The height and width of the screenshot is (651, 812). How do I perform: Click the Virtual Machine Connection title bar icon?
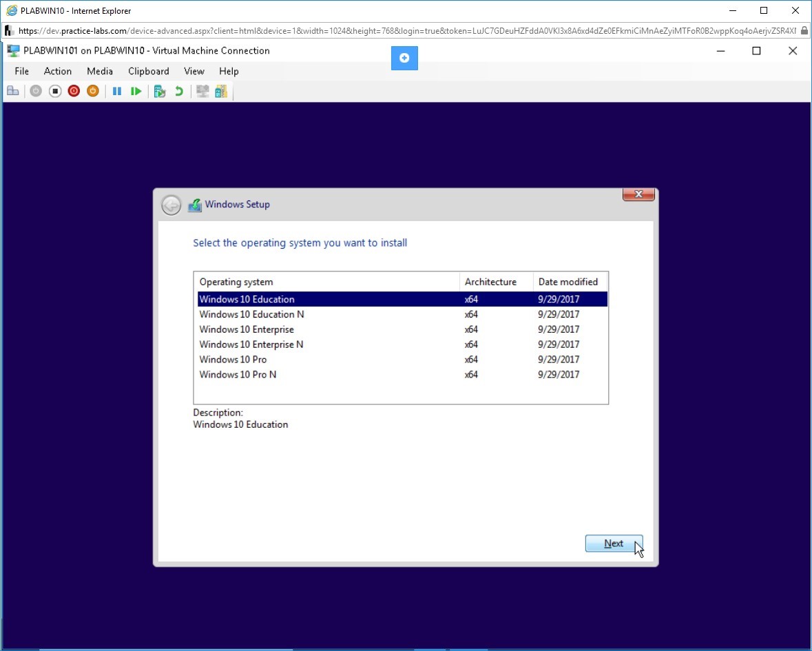13,51
